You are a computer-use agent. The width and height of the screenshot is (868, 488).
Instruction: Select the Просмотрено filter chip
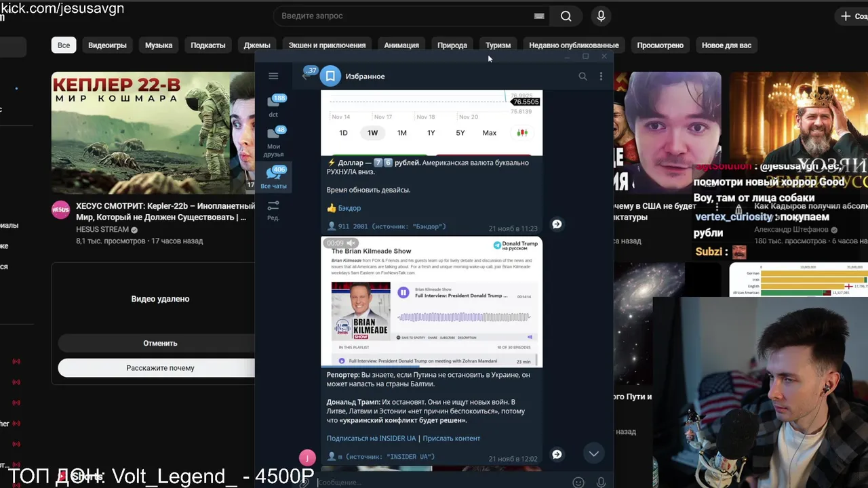pyautogui.click(x=660, y=45)
